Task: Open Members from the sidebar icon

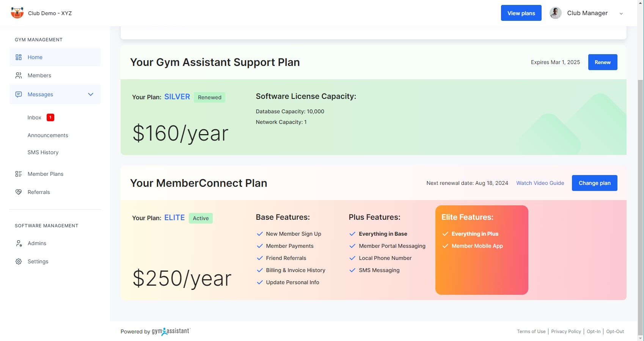Action: (18, 75)
